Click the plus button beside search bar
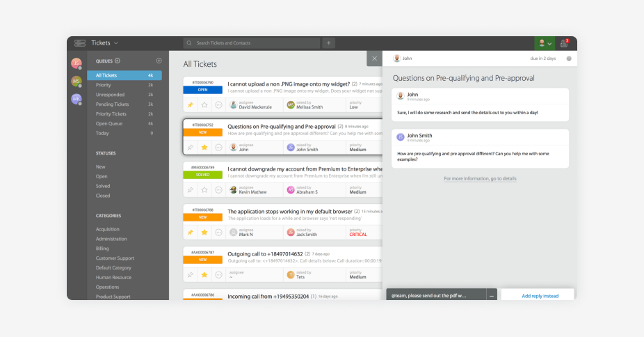644x337 pixels. click(x=328, y=43)
